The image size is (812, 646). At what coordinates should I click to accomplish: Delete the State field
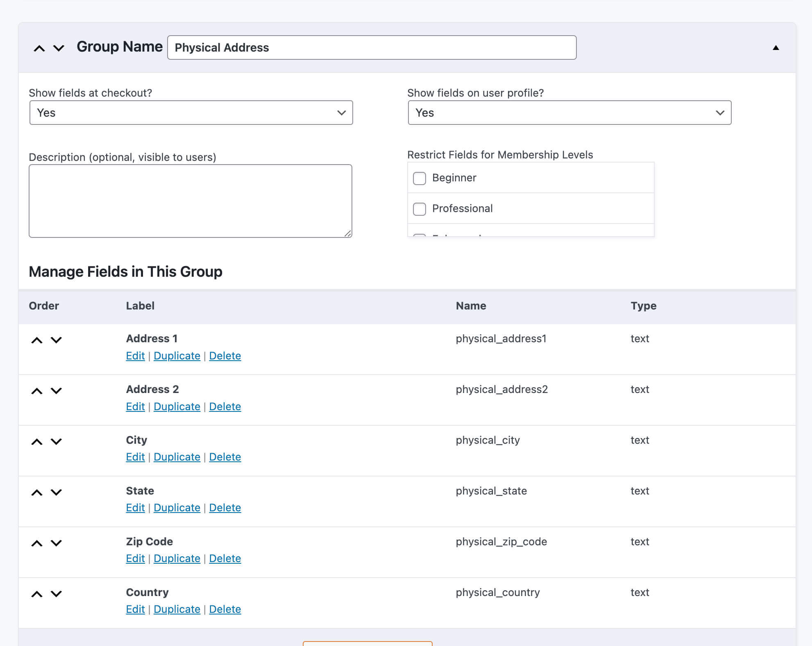[225, 508]
